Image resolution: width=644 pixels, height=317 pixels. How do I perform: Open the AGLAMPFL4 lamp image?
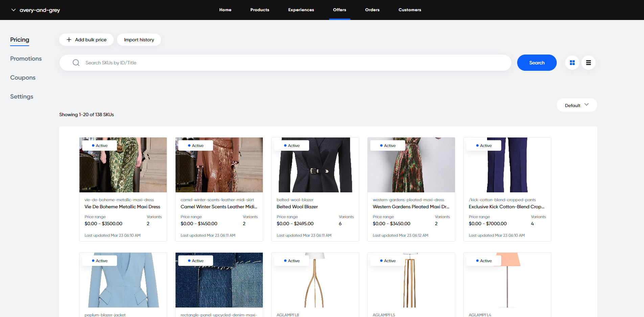point(507,280)
